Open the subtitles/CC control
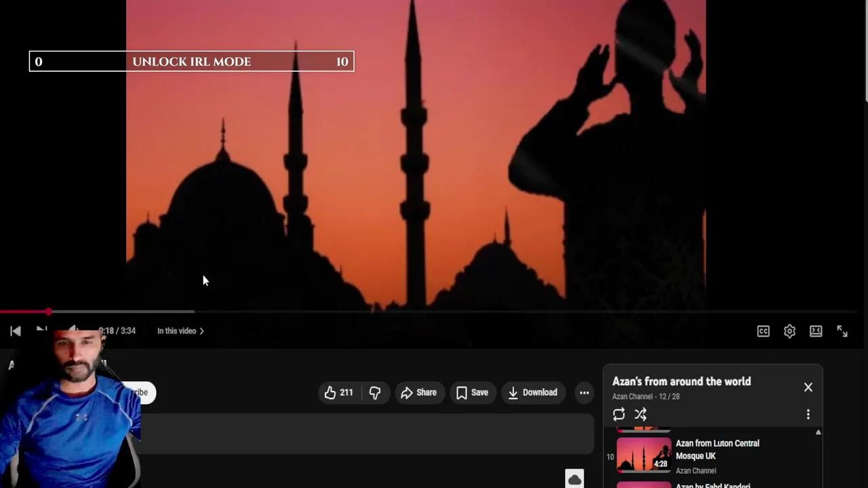 (x=763, y=331)
